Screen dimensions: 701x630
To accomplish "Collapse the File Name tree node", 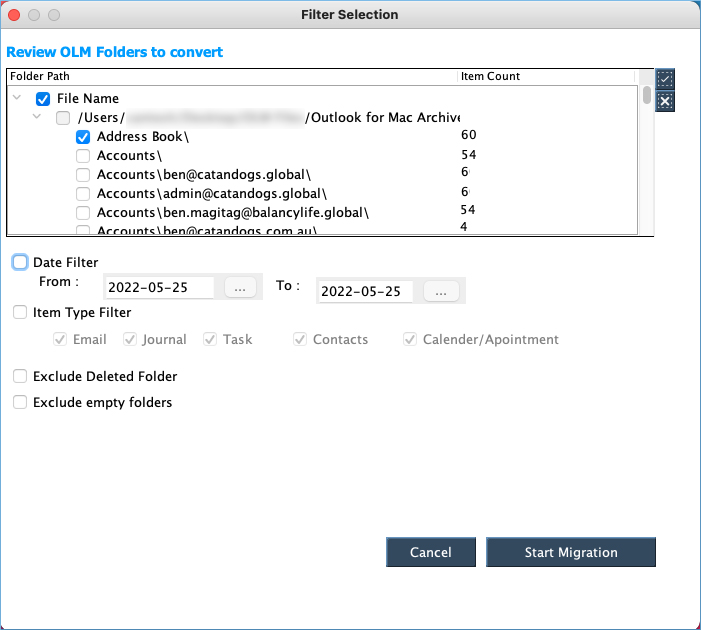I will (18, 99).
